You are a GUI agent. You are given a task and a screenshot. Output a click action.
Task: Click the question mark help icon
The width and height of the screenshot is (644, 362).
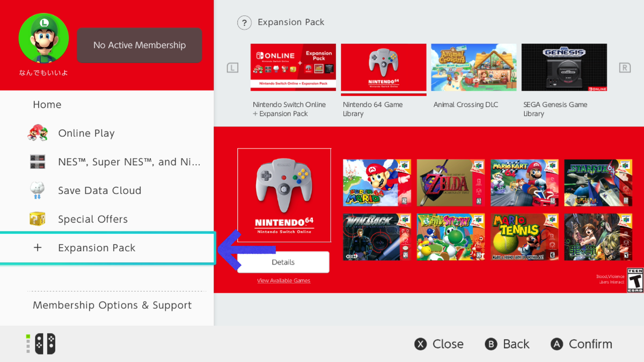point(244,23)
